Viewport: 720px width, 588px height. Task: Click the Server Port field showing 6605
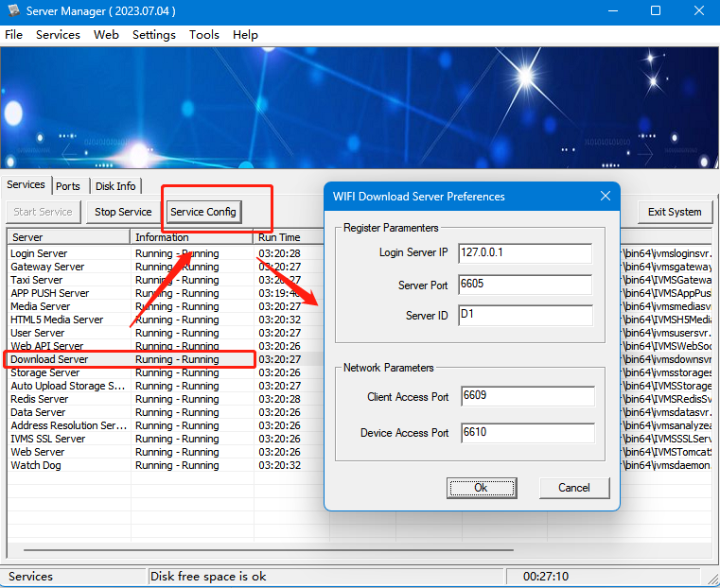[x=525, y=285]
